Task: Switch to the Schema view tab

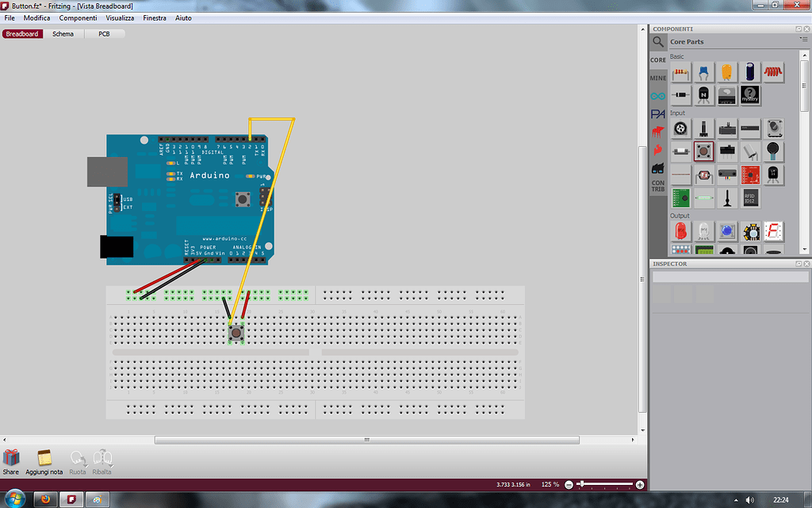Action: coord(63,33)
